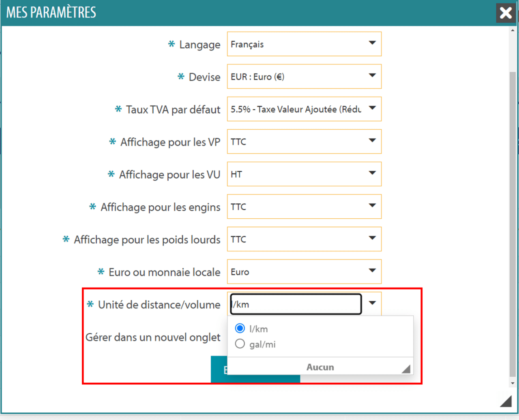Select the gal/mi radio option

[x=240, y=344]
